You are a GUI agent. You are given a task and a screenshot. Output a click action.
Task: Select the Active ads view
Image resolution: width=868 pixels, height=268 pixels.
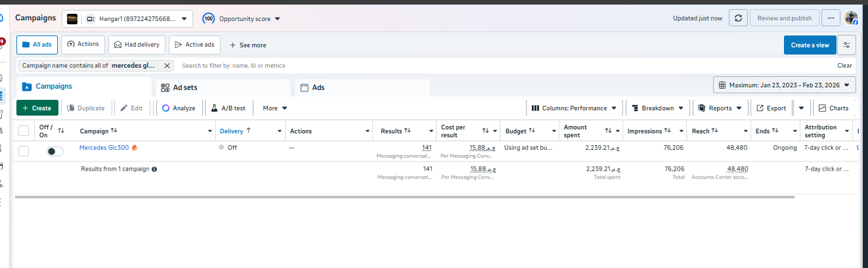[x=194, y=45]
